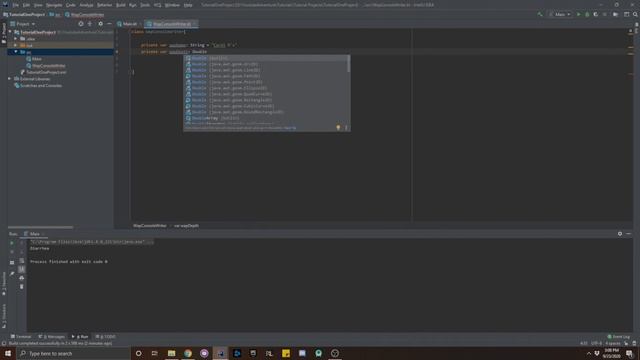This screenshot has height=360, width=640.
Task: Click the trash Clear All icon in Run panel
Action: pyautogui.click(x=22, y=287)
